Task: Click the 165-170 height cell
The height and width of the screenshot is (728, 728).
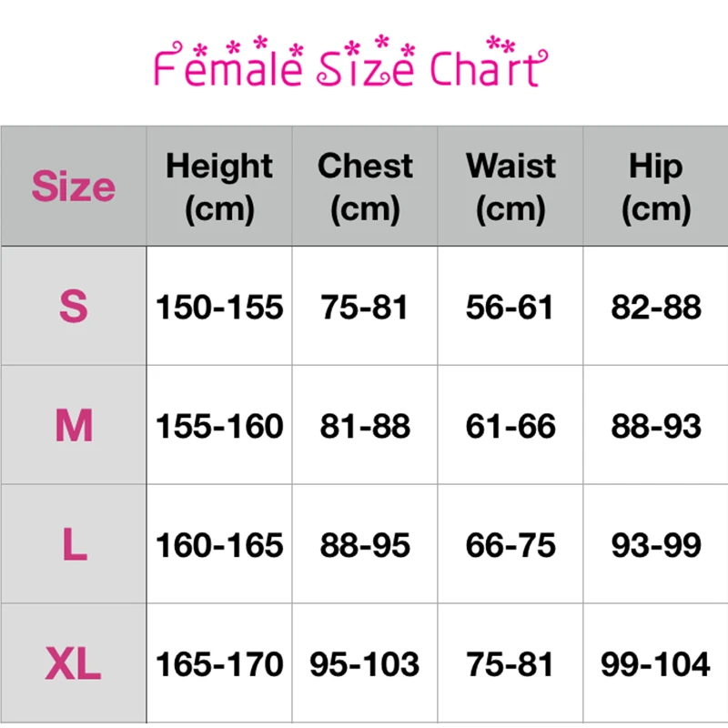Action: [x=219, y=663]
